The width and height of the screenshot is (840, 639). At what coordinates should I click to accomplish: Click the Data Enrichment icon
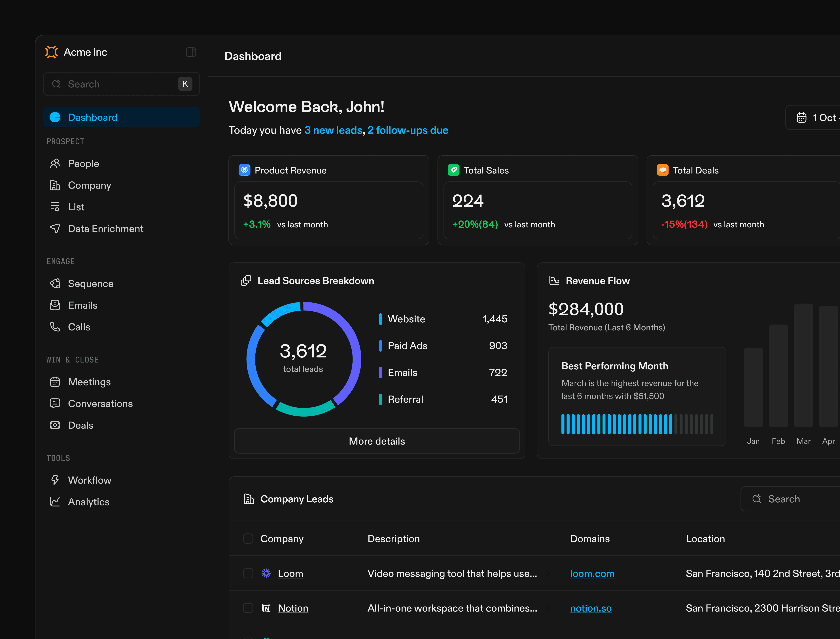[x=55, y=229]
